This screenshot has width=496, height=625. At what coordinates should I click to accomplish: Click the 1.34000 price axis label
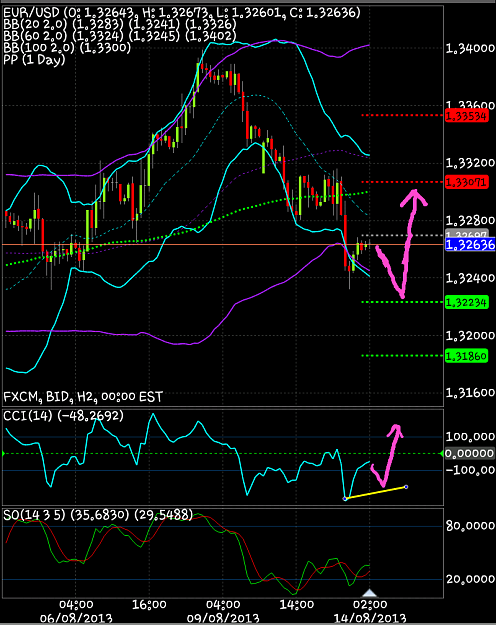point(470,49)
